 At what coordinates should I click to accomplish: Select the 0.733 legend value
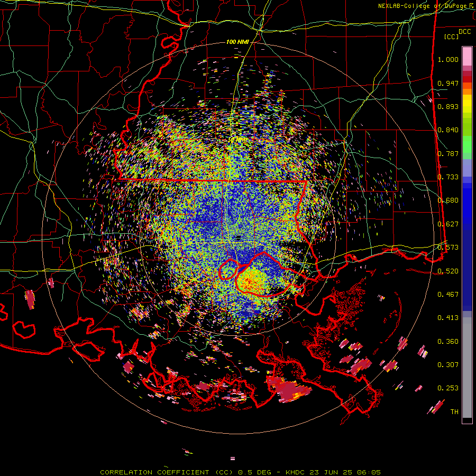[x=448, y=177]
